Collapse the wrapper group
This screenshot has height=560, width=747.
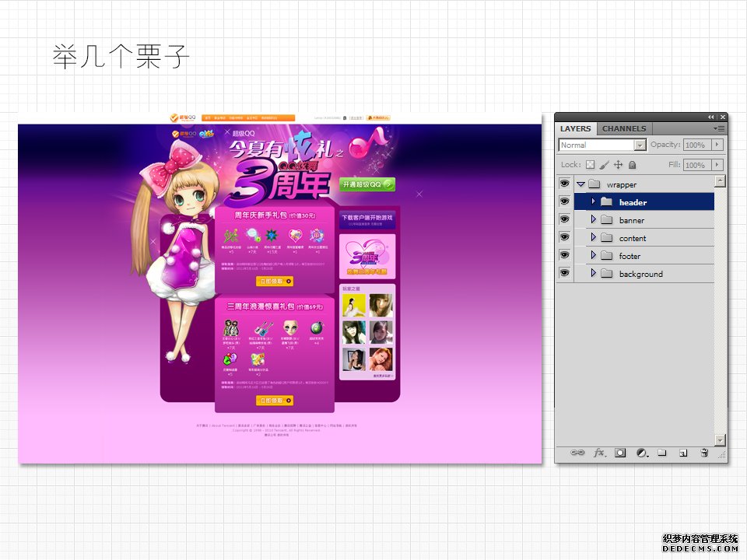580,184
